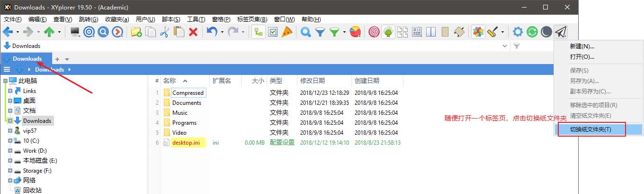Open the 文件(F) menu

pos(13,19)
